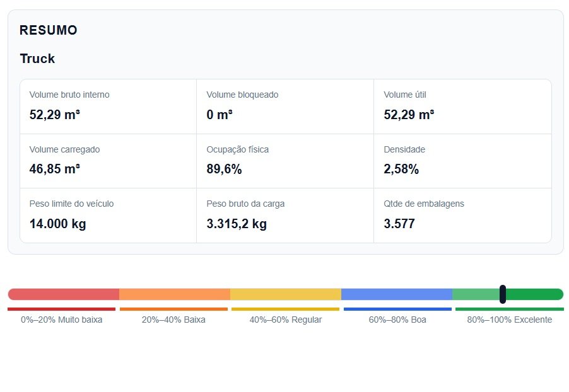The height and width of the screenshot is (392, 569).
Task: Click the "Ocupação física" label
Action: click(238, 149)
